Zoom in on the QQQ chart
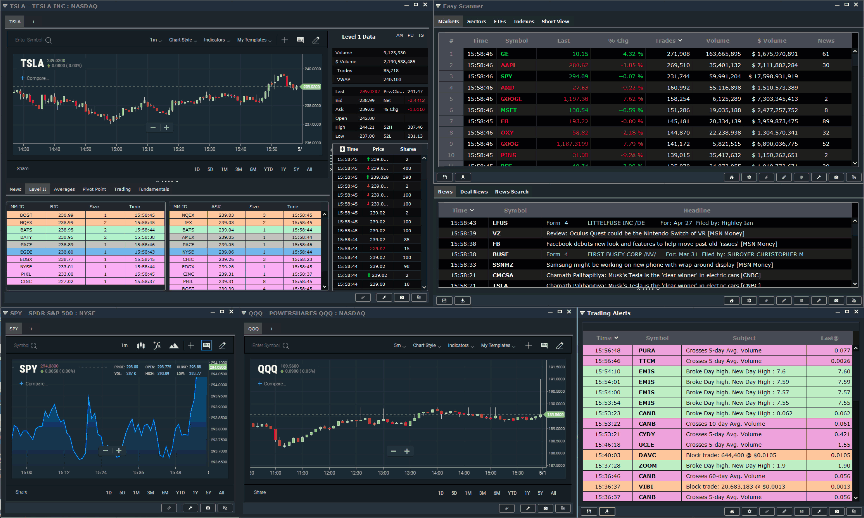 click(x=406, y=451)
